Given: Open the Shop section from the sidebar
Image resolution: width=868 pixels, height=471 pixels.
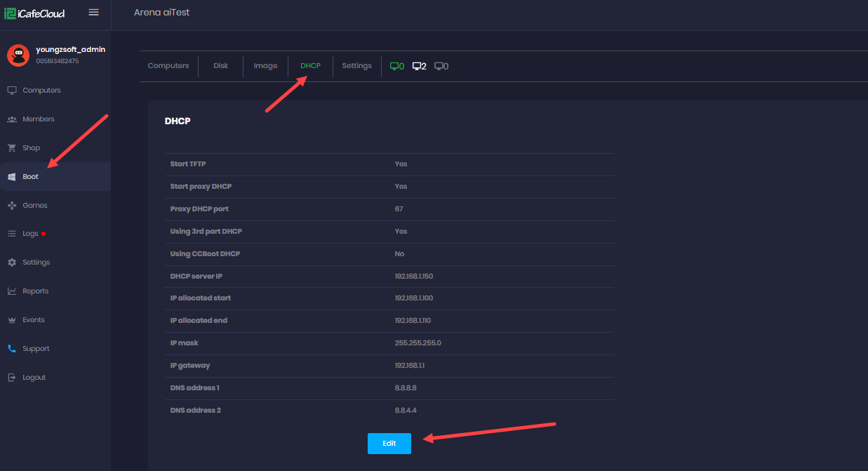Looking at the screenshot, I should 29,147.
